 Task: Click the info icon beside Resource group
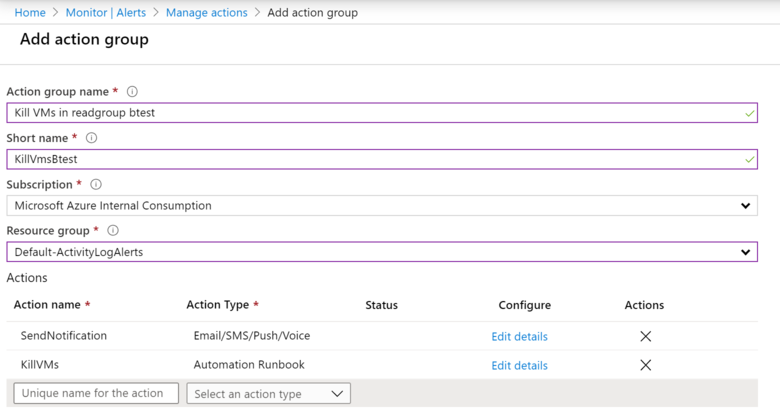click(x=113, y=230)
